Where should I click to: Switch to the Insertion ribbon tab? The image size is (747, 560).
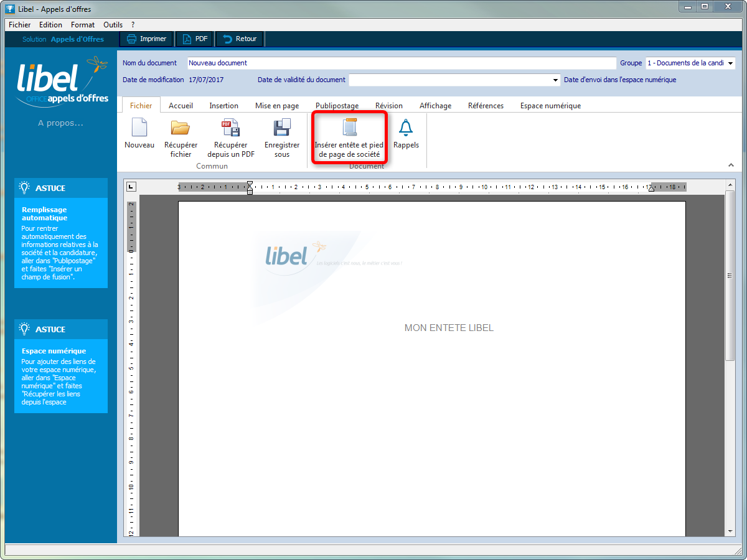223,106
